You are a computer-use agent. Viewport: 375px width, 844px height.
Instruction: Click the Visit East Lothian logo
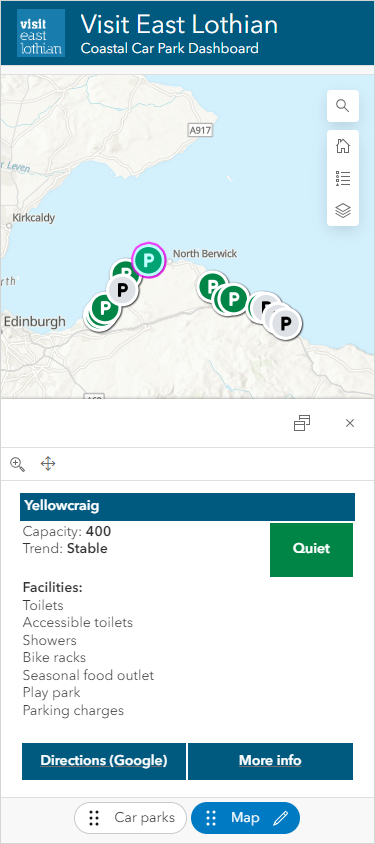click(41, 33)
